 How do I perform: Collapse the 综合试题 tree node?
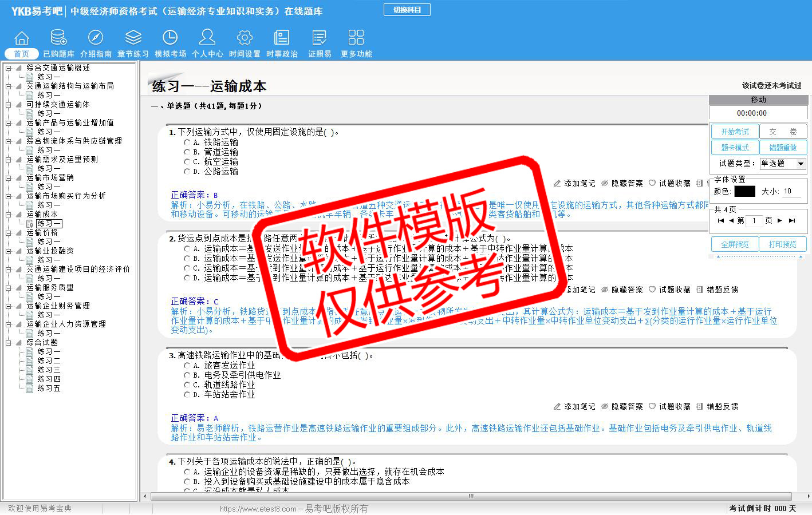click(x=9, y=343)
